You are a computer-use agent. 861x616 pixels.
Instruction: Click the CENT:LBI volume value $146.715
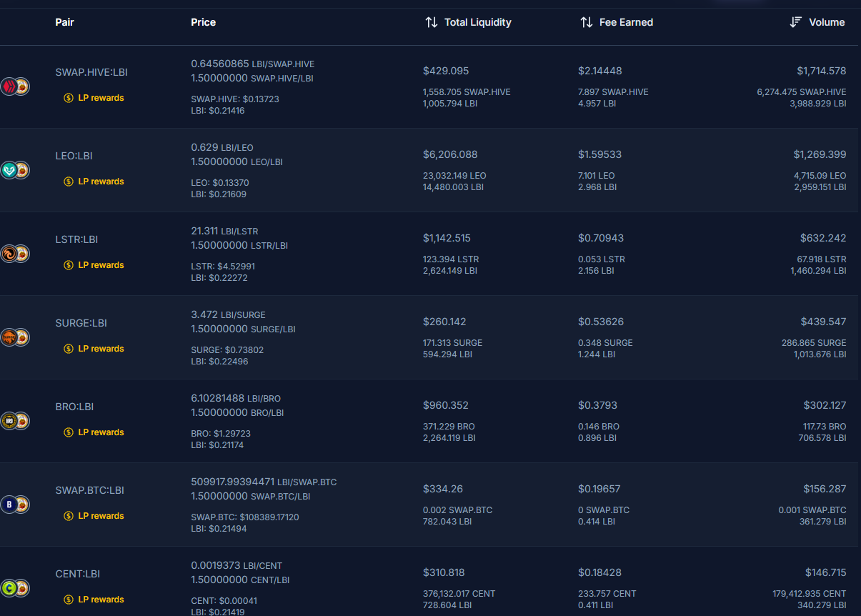pyautogui.click(x=825, y=572)
